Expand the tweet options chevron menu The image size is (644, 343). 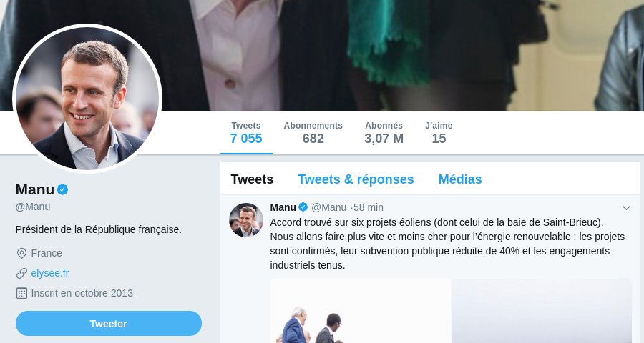pyautogui.click(x=626, y=207)
